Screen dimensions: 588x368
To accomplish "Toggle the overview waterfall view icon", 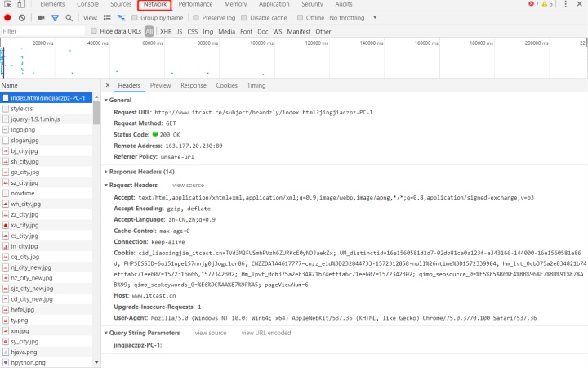I will [121, 18].
